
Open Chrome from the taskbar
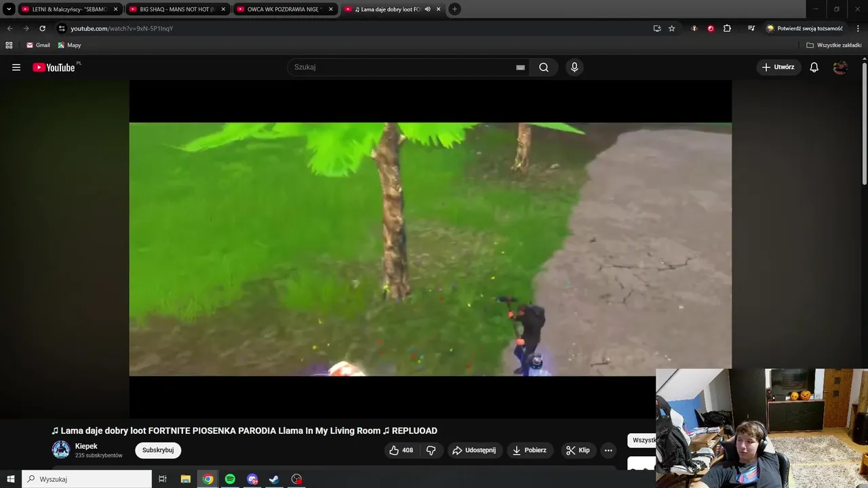tap(208, 479)
